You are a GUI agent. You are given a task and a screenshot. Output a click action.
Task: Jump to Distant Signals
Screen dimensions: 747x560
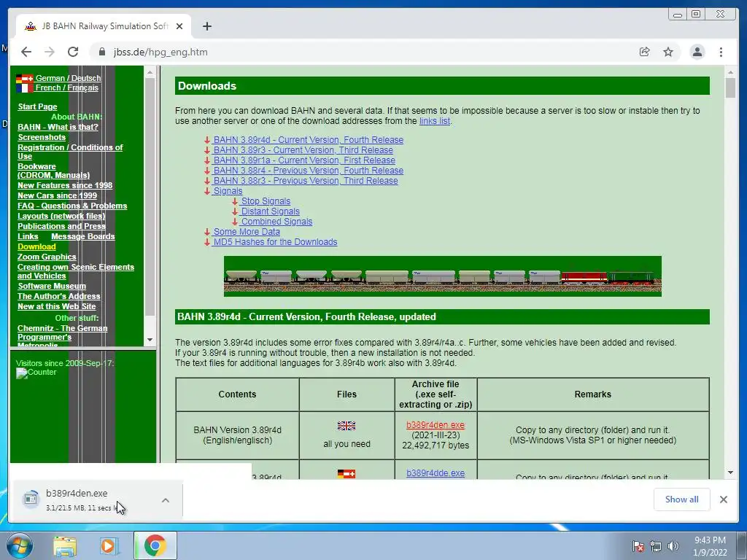(x=270, y=211)
